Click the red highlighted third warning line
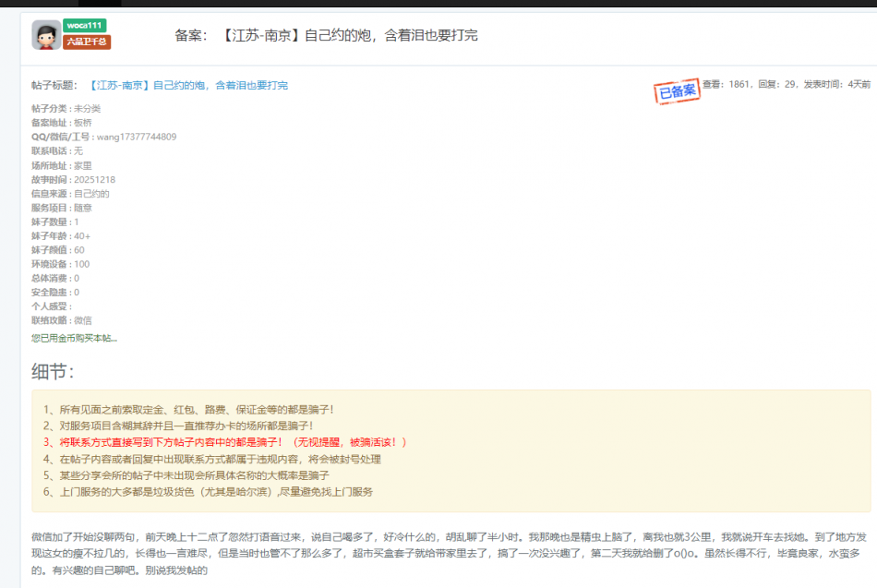877x588 pixels. tap(224, 442)
